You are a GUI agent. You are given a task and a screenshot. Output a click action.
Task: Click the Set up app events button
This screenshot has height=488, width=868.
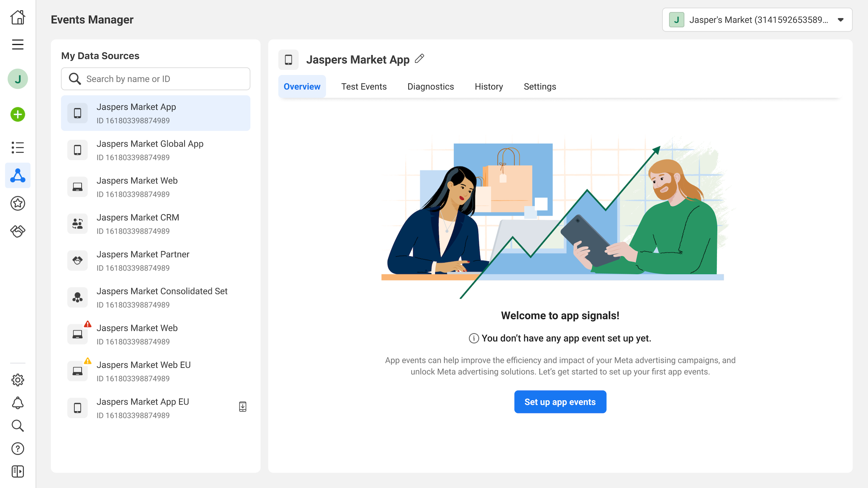[x=560, y=402]
